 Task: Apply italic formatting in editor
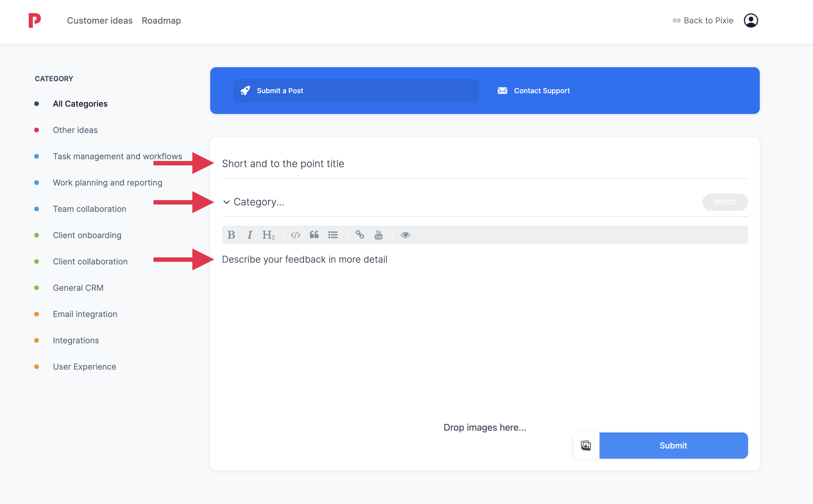pos(249,235)
